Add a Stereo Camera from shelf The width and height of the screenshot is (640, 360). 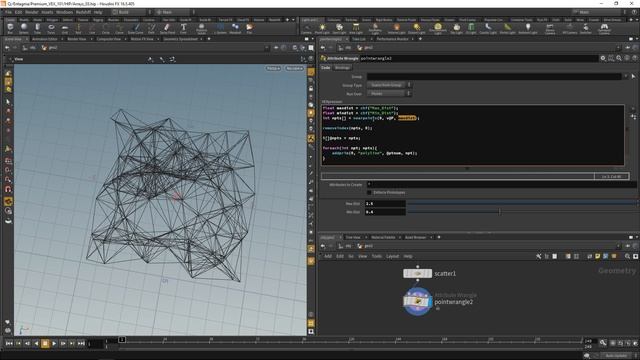pos(550,28)
